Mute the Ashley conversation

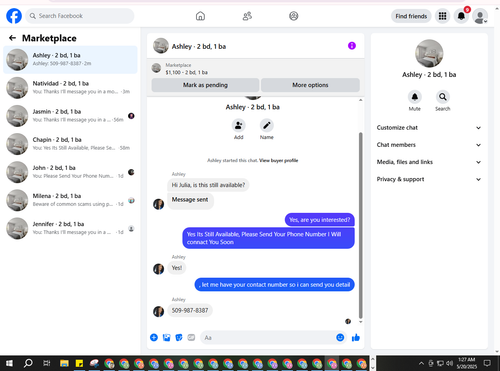415,97
